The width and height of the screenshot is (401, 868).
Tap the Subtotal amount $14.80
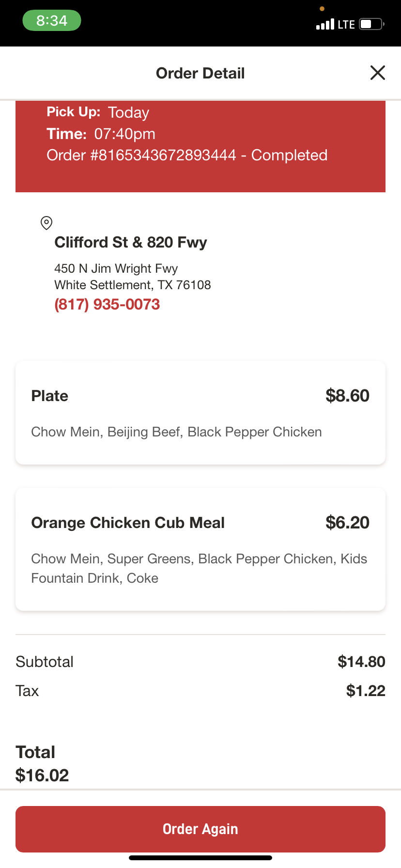pos(361,662)
